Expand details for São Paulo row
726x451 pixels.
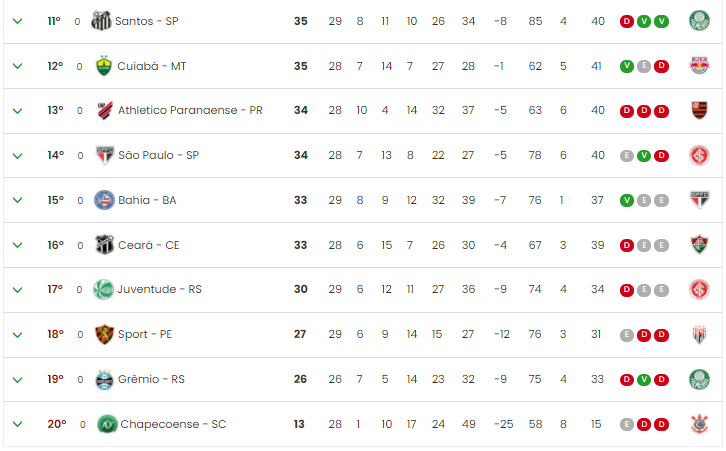tap(18, 156)
